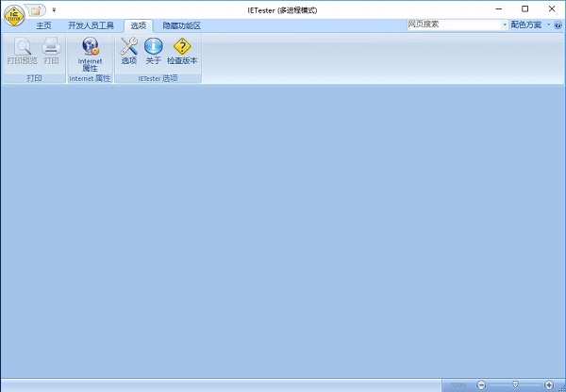Click the zoom slider handle in status bar

coord(515,385)
